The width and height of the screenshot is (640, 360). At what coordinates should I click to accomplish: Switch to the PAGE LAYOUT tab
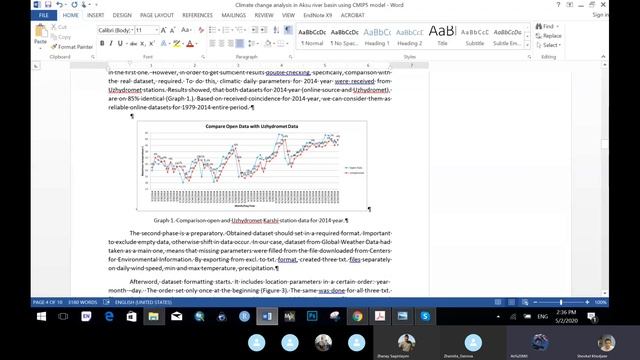click(x=157, y=15)
